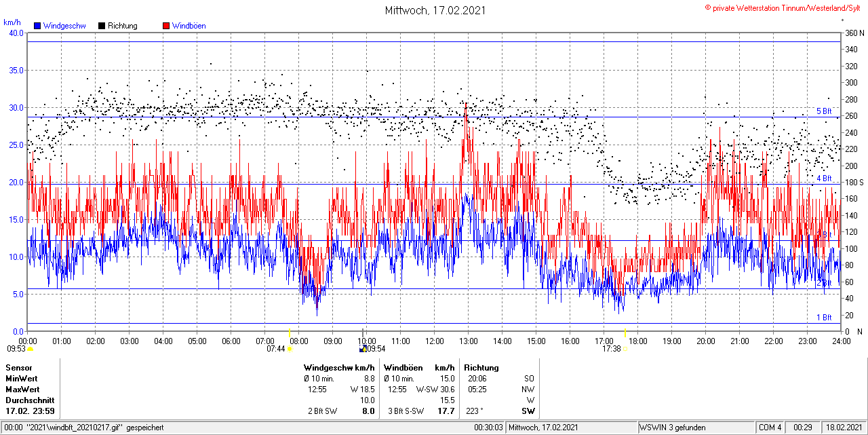Click the '1 Bft' line label
This screenshot has width=868, height=435.
[824, 318]
